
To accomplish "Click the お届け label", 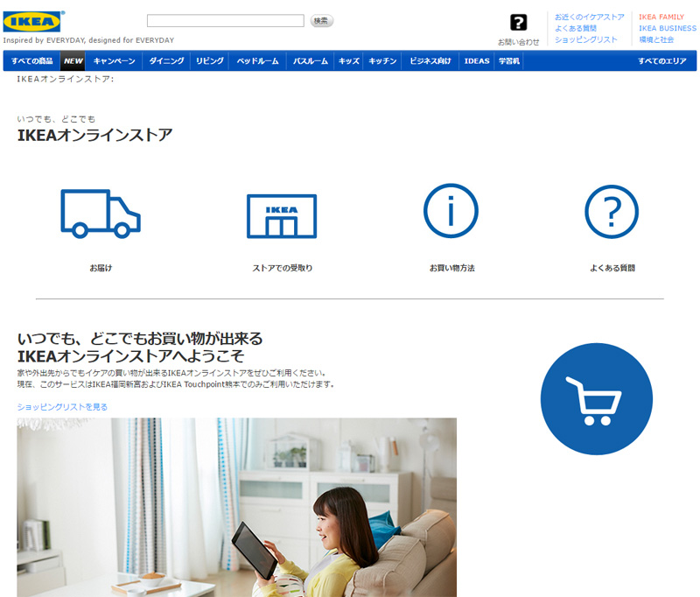I will pos(101,268).
